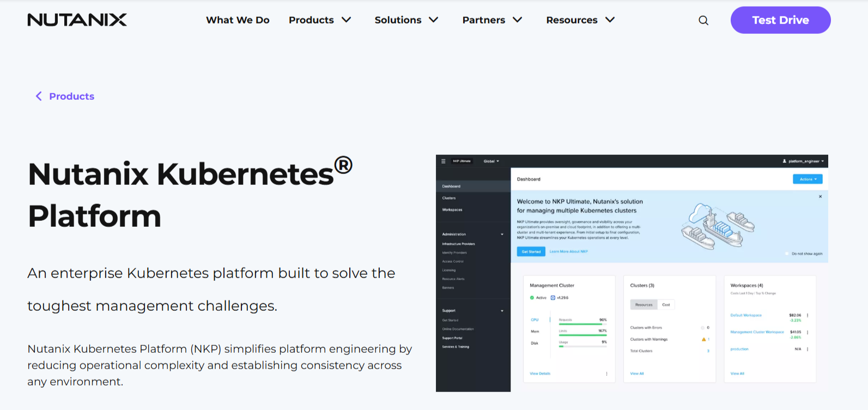Go back to Products breadcrumb link

(71, 97)
